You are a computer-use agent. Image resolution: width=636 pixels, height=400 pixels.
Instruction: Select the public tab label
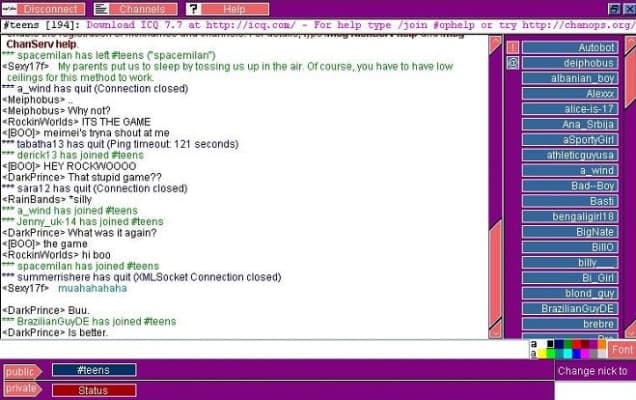pyautogui.click(x=22, y=371)
